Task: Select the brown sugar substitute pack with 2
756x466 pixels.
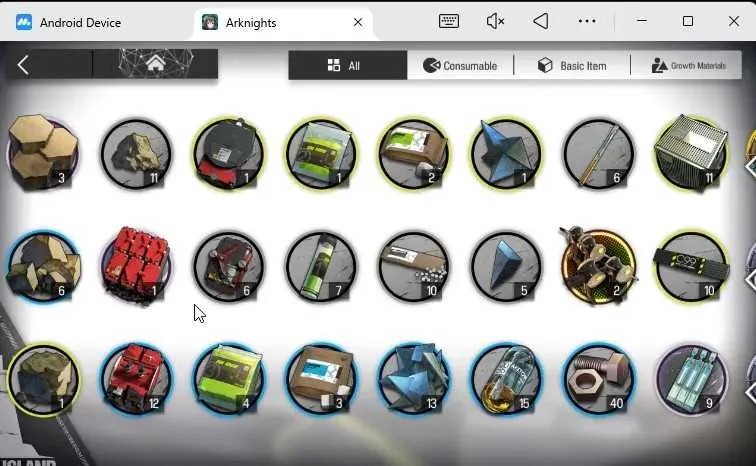Action: [x=414, y=153]
